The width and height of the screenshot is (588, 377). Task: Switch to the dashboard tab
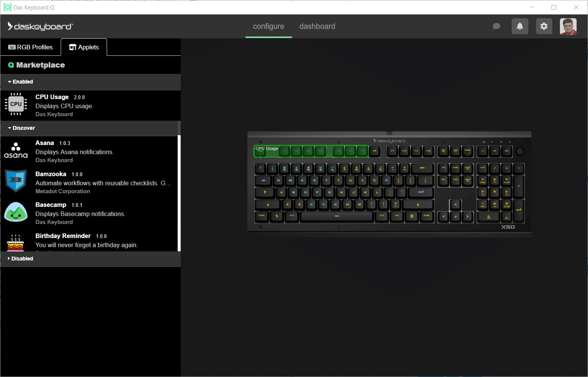coord(317,26)
